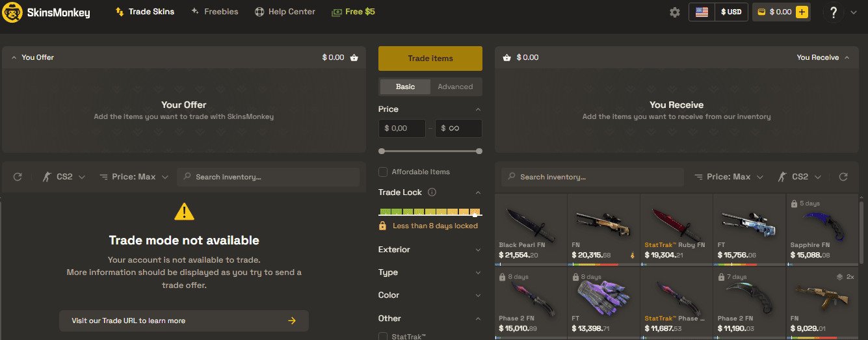This screenshot has height=340, width=868.
Task: Click the yellow plus add-funds icon
Action: (x=802, y=12)
